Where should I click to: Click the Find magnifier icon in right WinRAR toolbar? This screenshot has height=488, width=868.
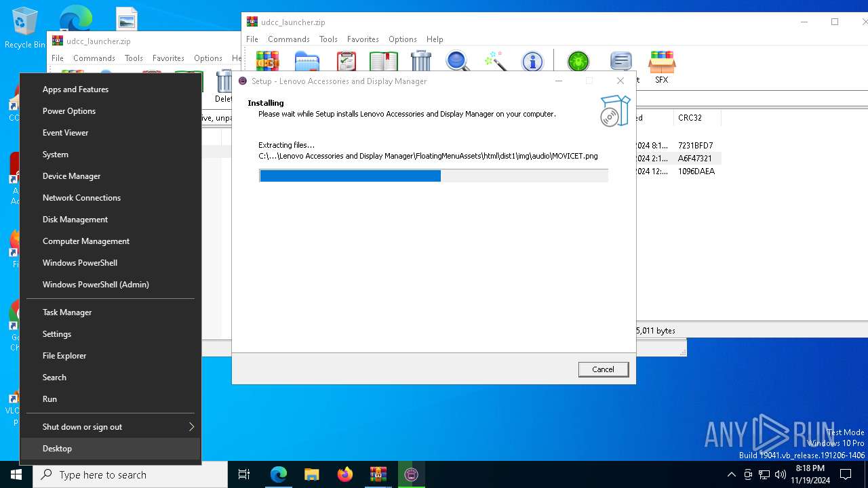(x=458, y=61)
